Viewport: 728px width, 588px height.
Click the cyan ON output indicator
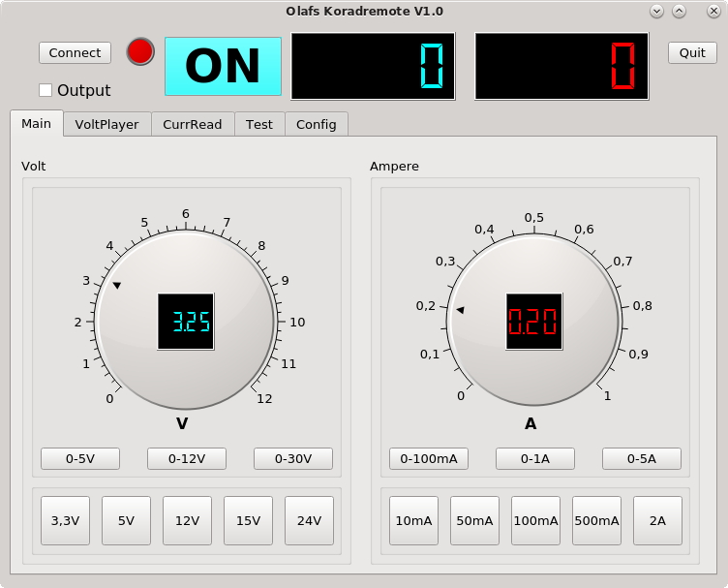point(223,67)
